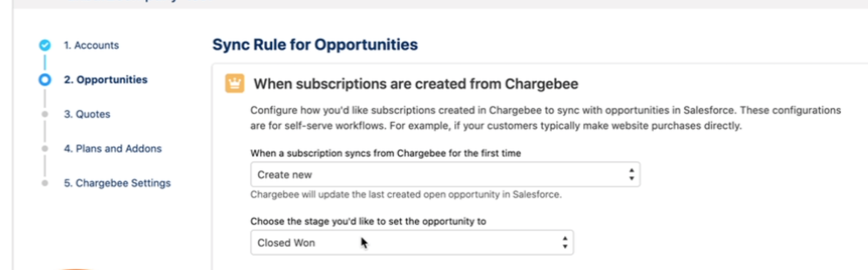The height and width of the screenshot is (270, 868).
Task: Open the 5. Chargebee Settings step
Action: tap(117, 183)
